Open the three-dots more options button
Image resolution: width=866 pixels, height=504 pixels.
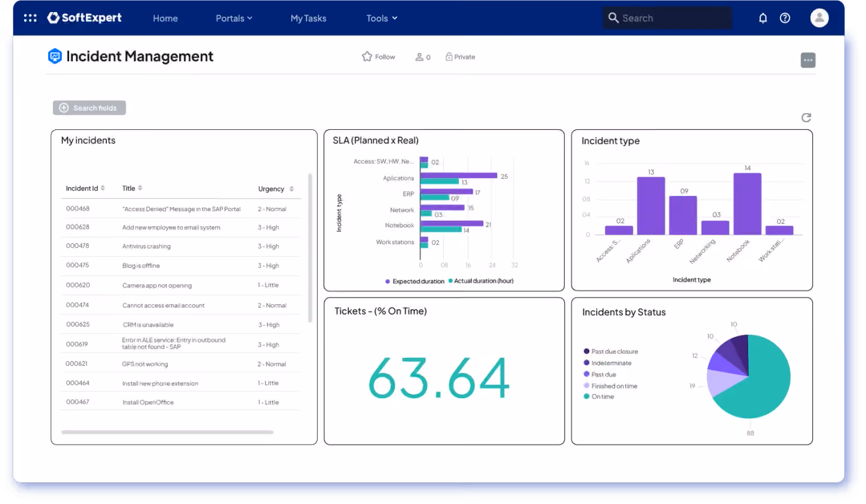pos(808,60)
